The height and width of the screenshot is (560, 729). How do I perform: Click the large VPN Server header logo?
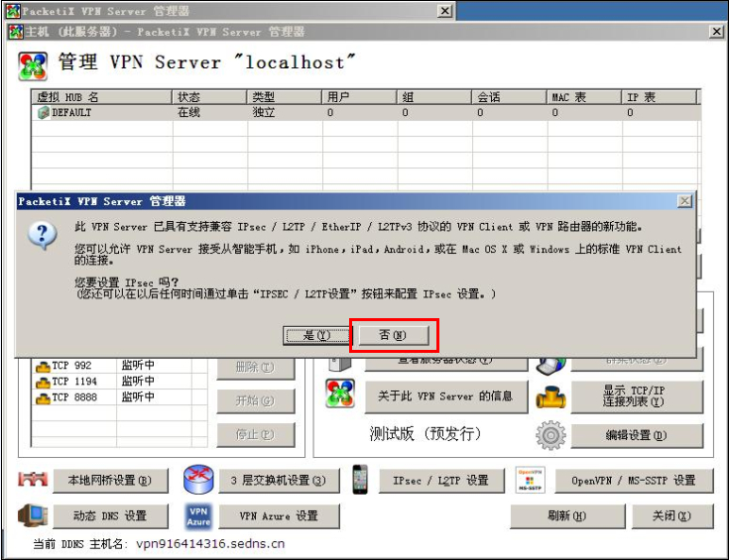(33, 66)
